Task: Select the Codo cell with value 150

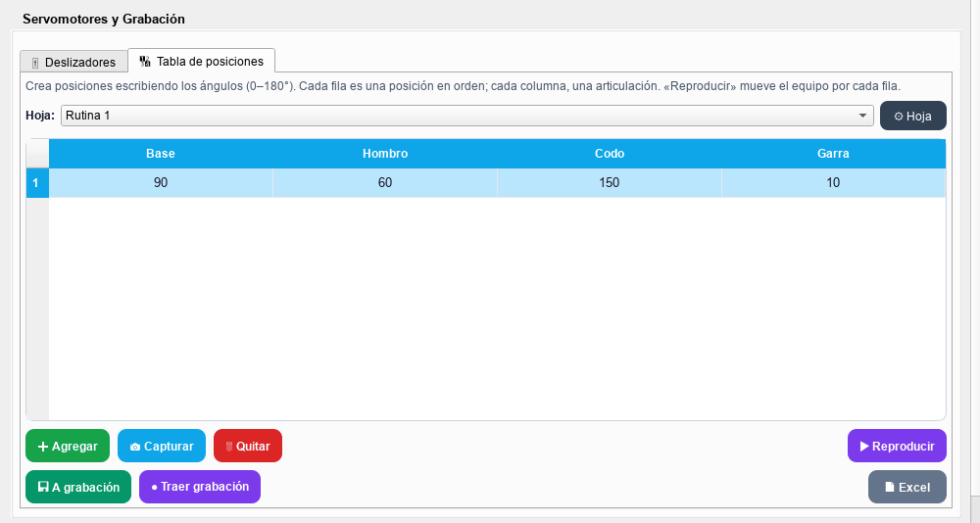Action: pyautogui.click(x=610, y=183)
